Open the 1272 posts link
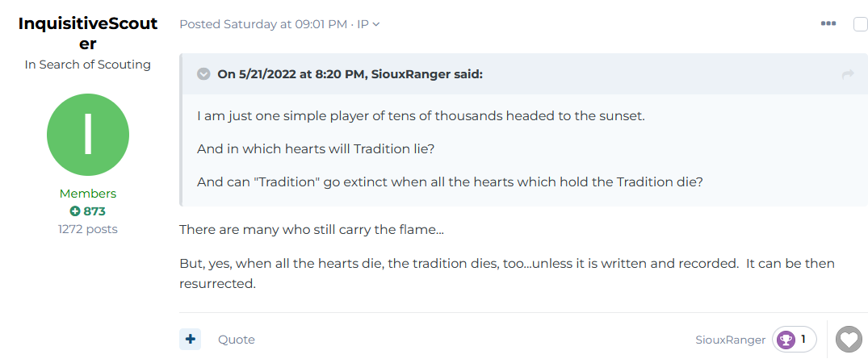 [x=88, y=229]
